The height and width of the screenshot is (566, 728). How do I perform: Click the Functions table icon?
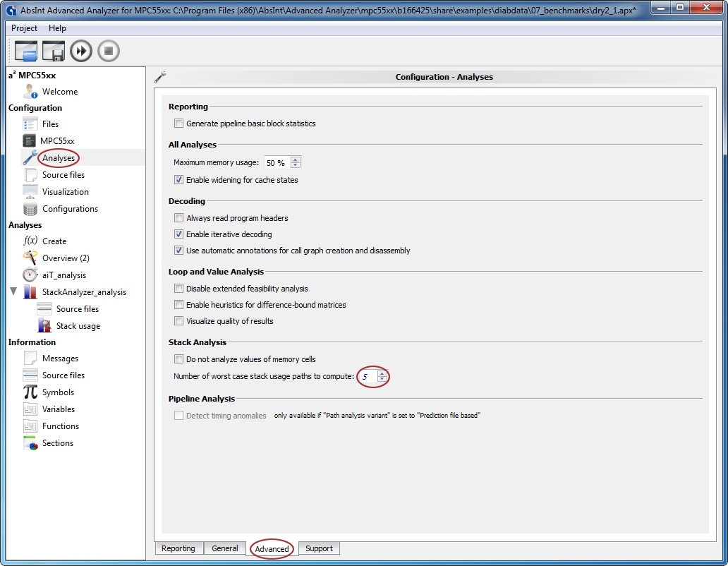point(30,426)
